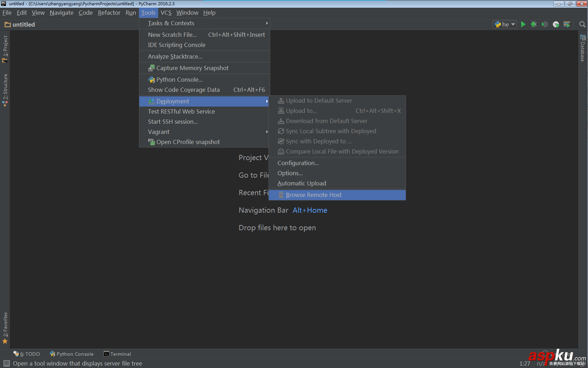Image resolution: width=588 pixels, height=368 pixels.
Task: Open Search Everywhere with the magnifier icon
Action: (582, 24)
